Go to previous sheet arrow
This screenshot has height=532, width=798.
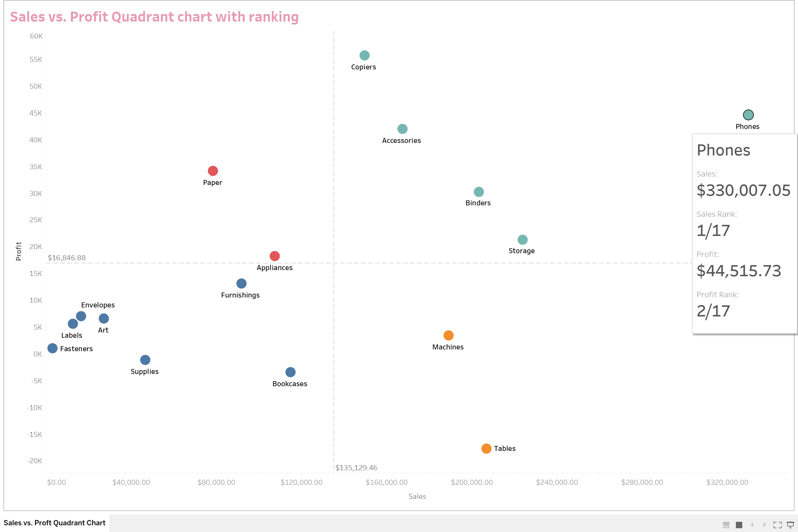(x=752, y=525)
